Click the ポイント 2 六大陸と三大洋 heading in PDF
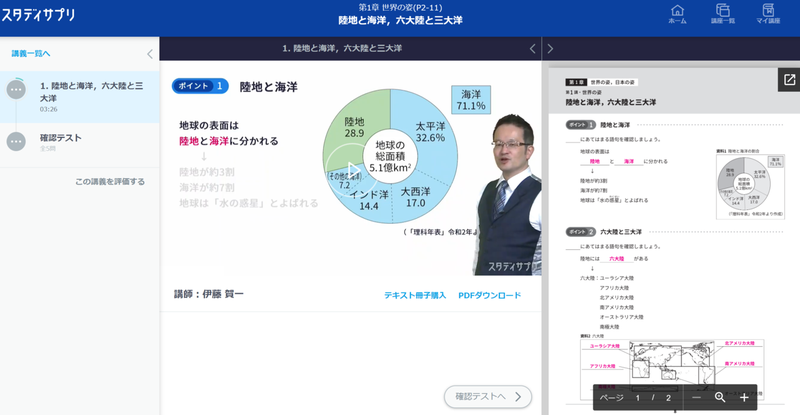This screenshot has height=415, width=800. coord(604,232)
